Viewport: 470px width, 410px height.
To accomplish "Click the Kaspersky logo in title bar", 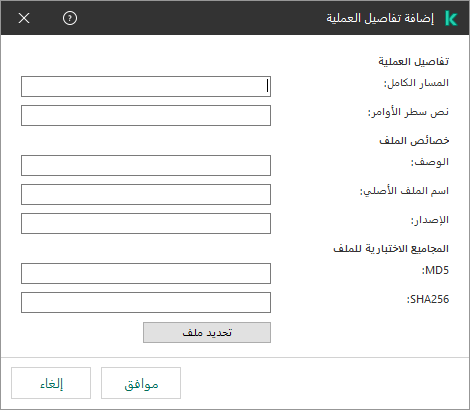I will tap(451, 18).
